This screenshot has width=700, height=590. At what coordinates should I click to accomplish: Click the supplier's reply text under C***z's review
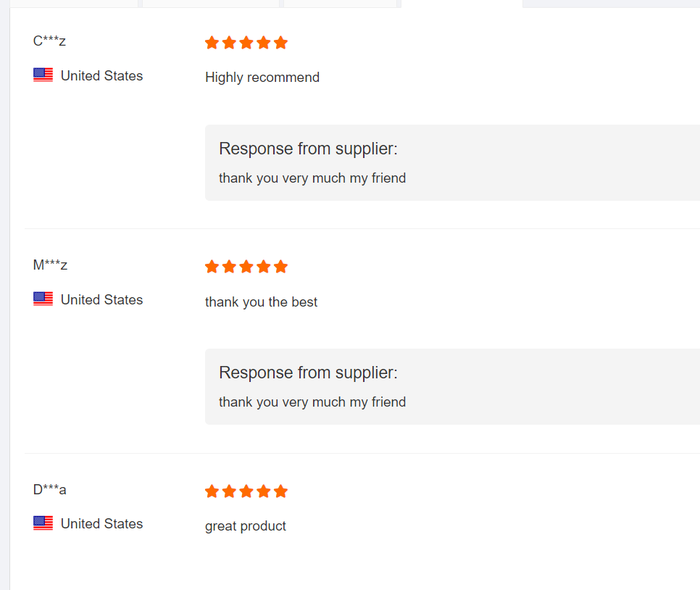click(x=312, y=178)
